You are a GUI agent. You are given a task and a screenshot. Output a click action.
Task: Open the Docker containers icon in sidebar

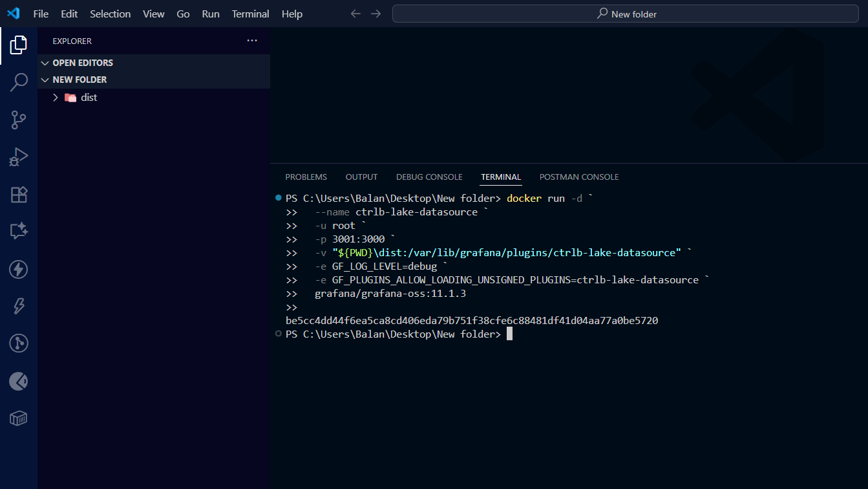click(19, 418)
